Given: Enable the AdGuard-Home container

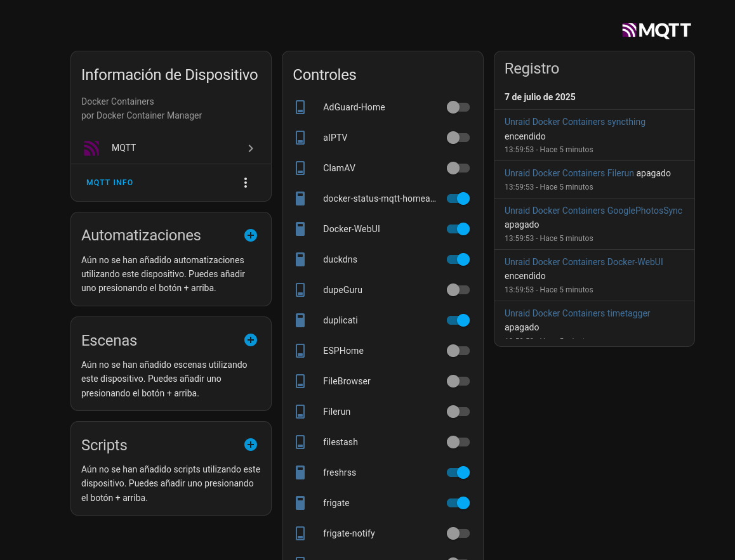Looking at the screenshot, I should pyautogui.click(x=458, y=107).
